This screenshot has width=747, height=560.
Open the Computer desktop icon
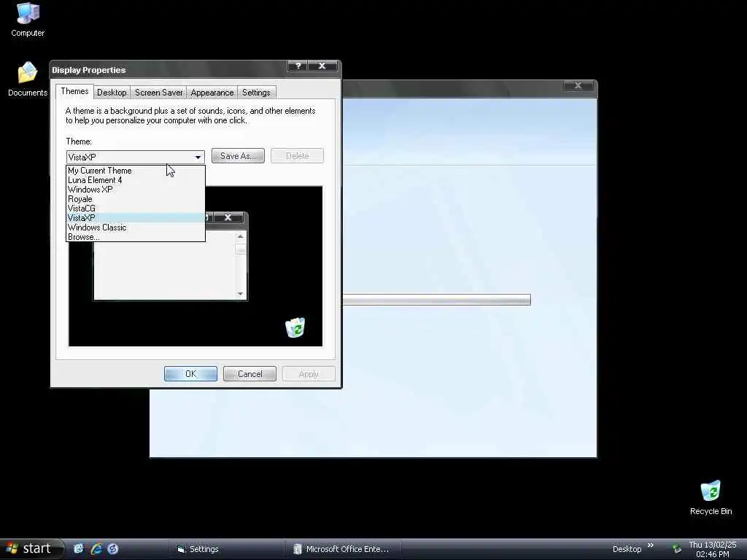28,19
